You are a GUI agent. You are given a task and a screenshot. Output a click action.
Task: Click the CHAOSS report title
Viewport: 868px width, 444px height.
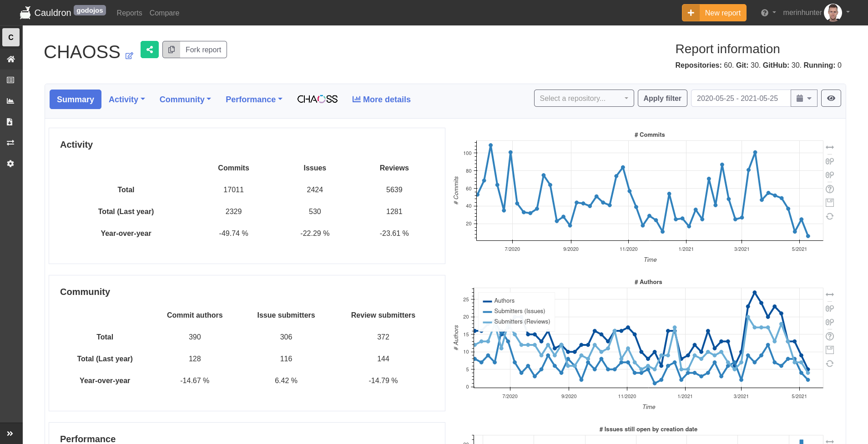pyautogui.click(x=82, y=52)
